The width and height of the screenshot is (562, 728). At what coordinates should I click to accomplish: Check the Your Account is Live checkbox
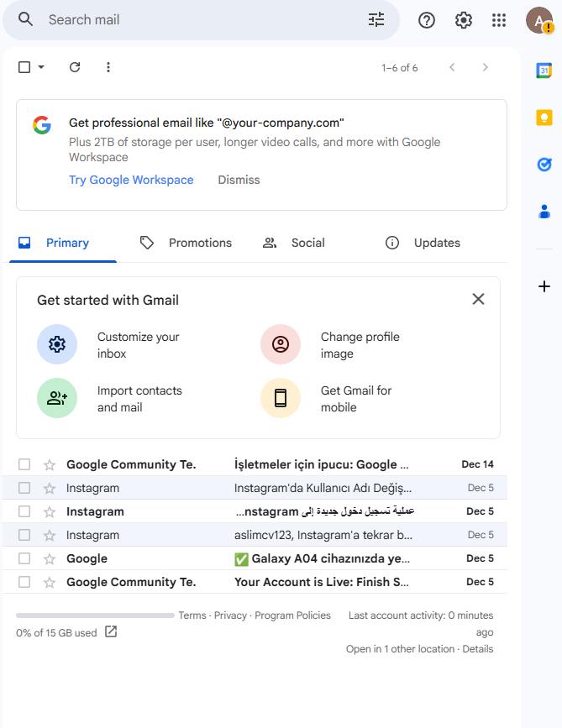(x=24, y=582)
